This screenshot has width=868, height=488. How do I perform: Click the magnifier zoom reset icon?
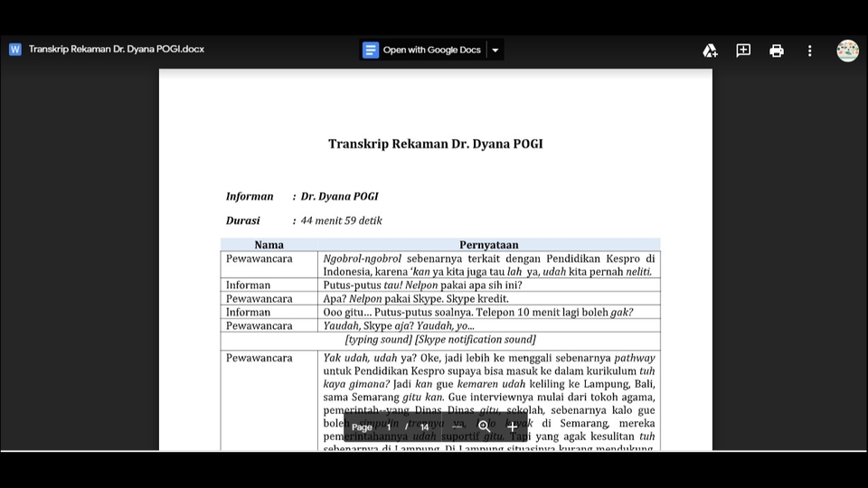coord(485,427)
